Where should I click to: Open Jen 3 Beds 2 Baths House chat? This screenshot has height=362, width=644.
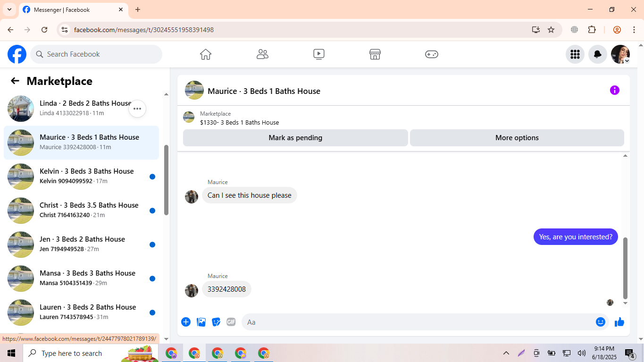[x=82, y=244]
